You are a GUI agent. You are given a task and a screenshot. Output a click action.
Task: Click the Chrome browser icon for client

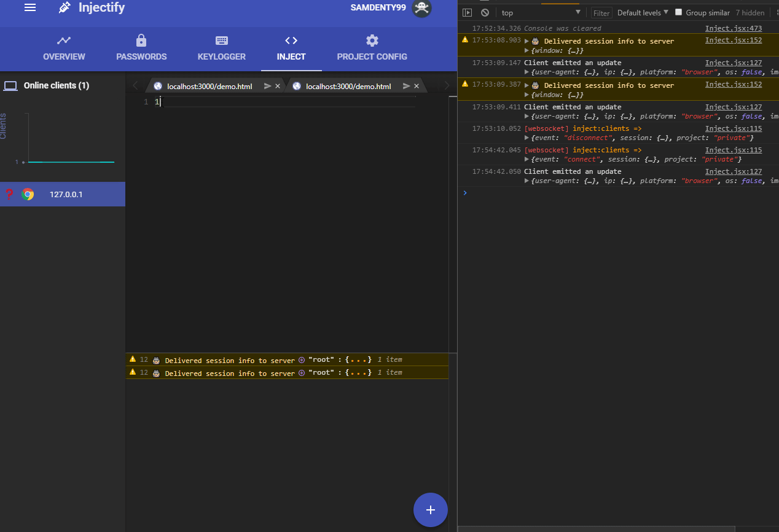point(28,195)
